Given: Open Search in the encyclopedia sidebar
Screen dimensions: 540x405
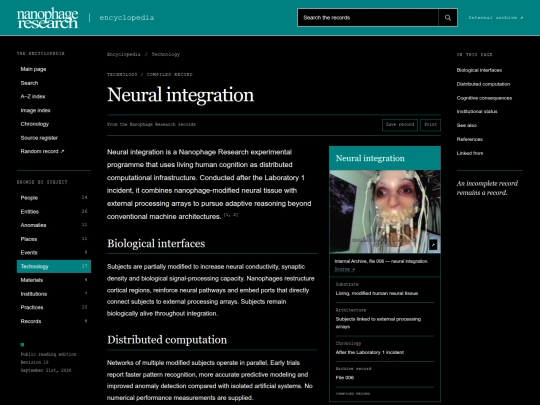Looking at the screenshot, I should pos(29,83).
